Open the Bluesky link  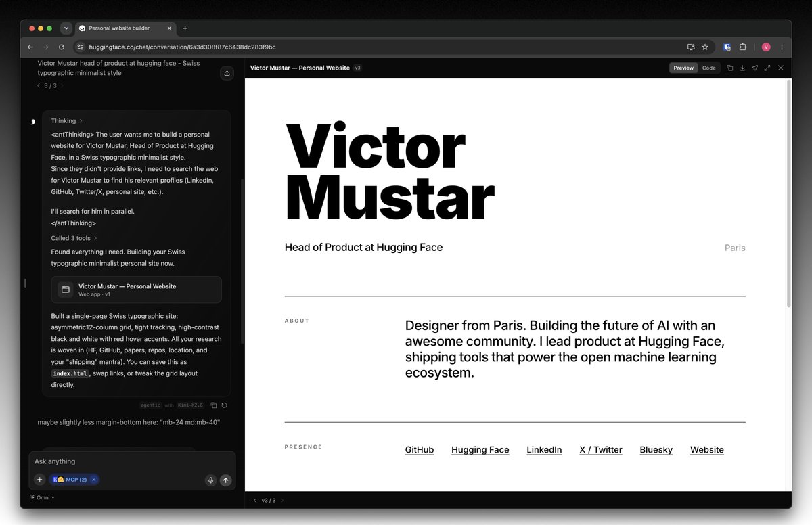point(656,450)
